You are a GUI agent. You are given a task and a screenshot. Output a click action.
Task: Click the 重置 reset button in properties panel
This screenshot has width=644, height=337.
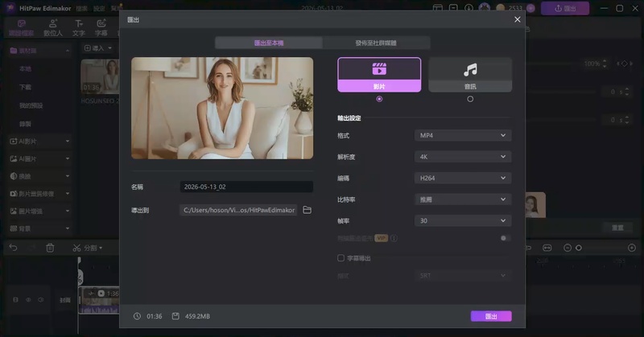click(x=617, y=228)
